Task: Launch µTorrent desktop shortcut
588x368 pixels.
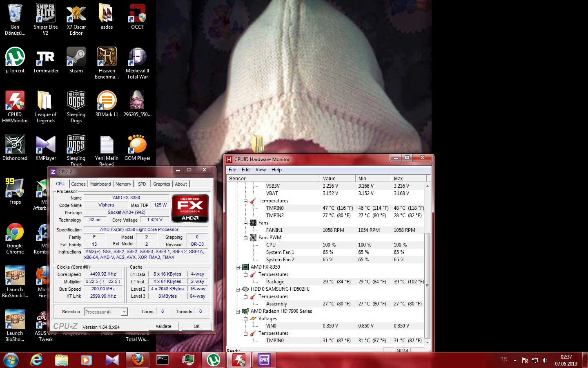Action: point(15,60)
